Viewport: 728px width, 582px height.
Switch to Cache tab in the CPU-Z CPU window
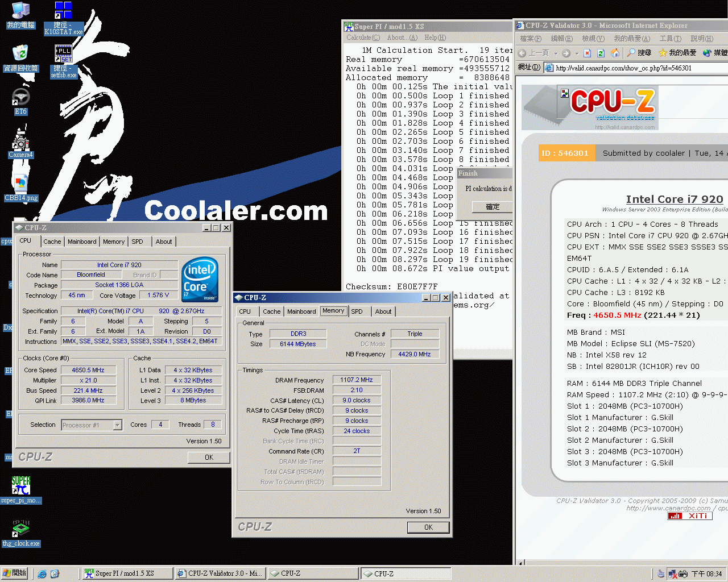tap(52, 242)
